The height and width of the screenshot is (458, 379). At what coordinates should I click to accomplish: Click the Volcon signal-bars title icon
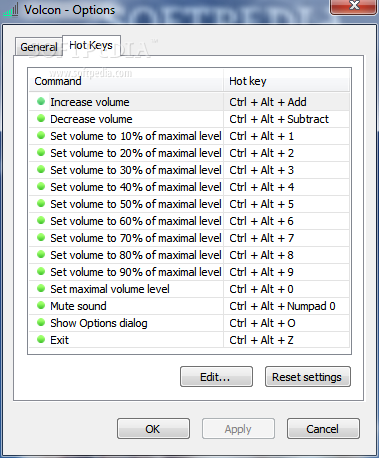point(11,10)
